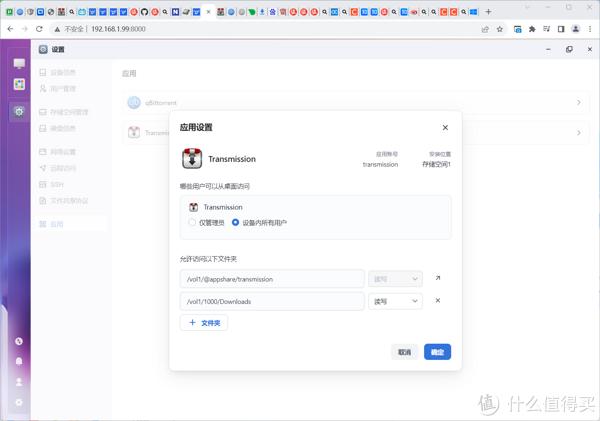Open the appshare/transmission folder via arrow icon
600x421 pixels.
[x=438, y=278]
